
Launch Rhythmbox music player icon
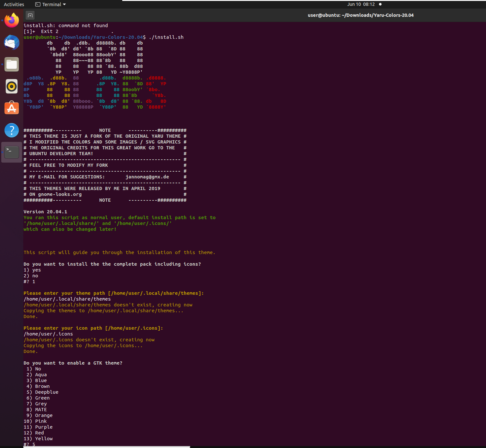(x=12, y=86)
